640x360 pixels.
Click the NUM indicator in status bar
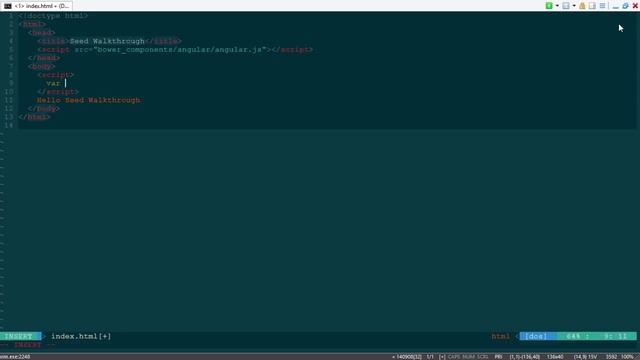[x=469, y=357]
